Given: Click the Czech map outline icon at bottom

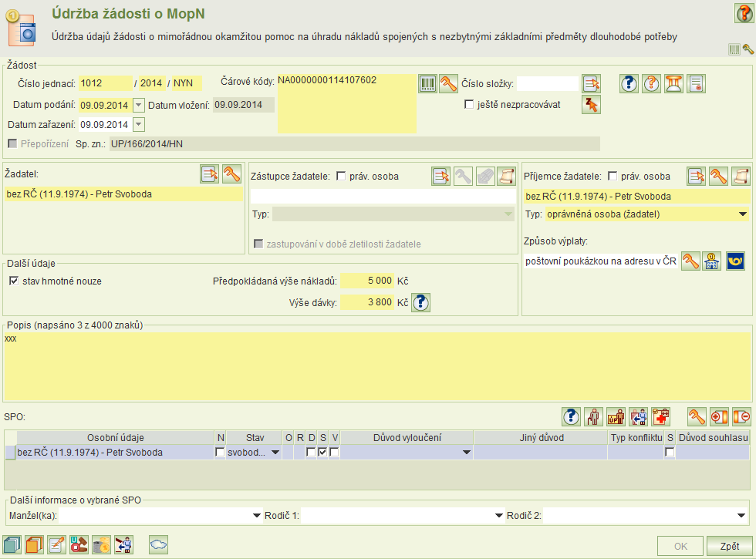Looking at the screenshot, I should pos(158,544).
